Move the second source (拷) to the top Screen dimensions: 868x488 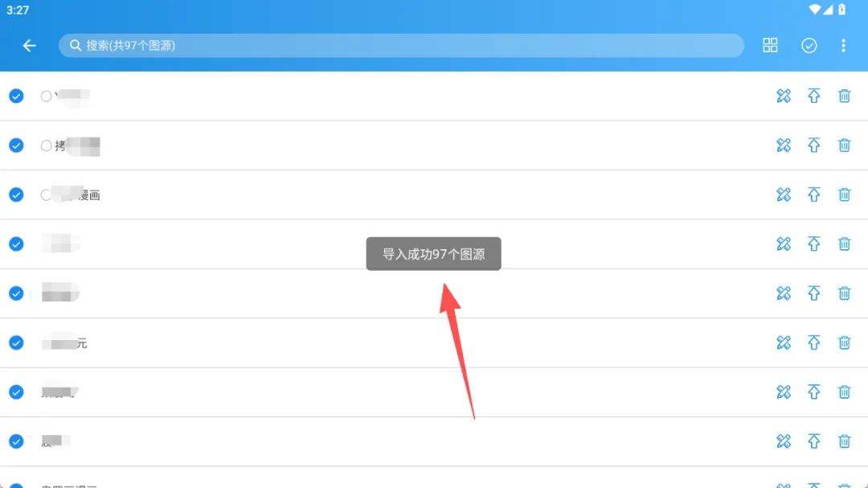(x=813, y=146)
